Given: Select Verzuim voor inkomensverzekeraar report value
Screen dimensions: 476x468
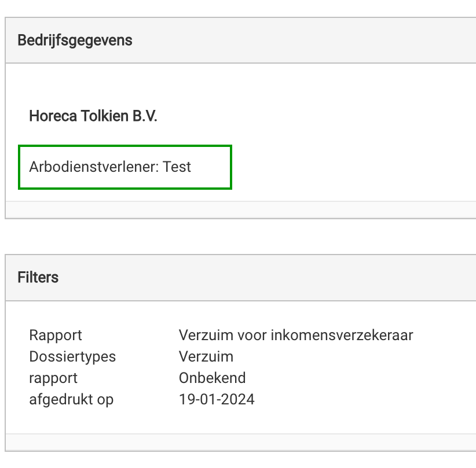Looking at the screenshot, I should coord(296,336).
